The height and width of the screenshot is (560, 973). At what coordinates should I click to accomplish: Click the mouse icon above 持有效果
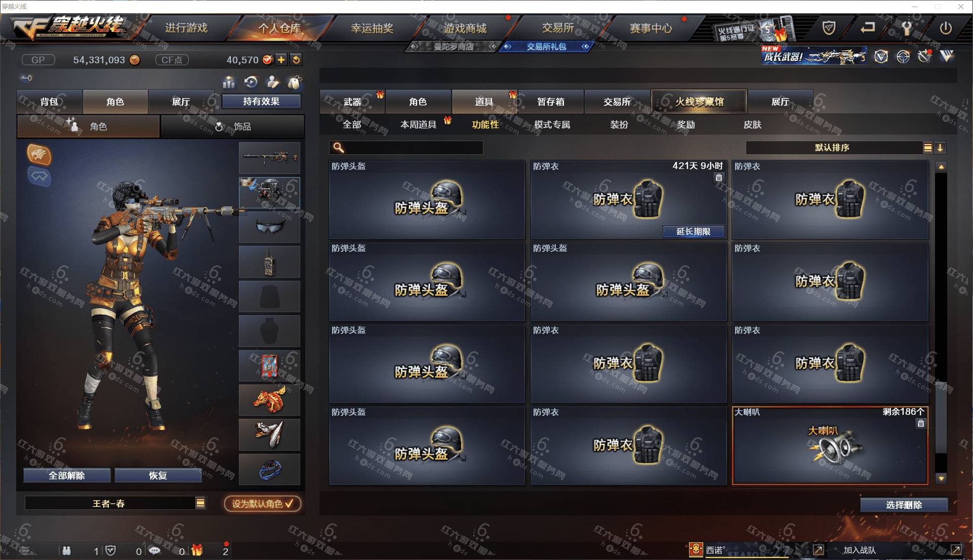295,82
